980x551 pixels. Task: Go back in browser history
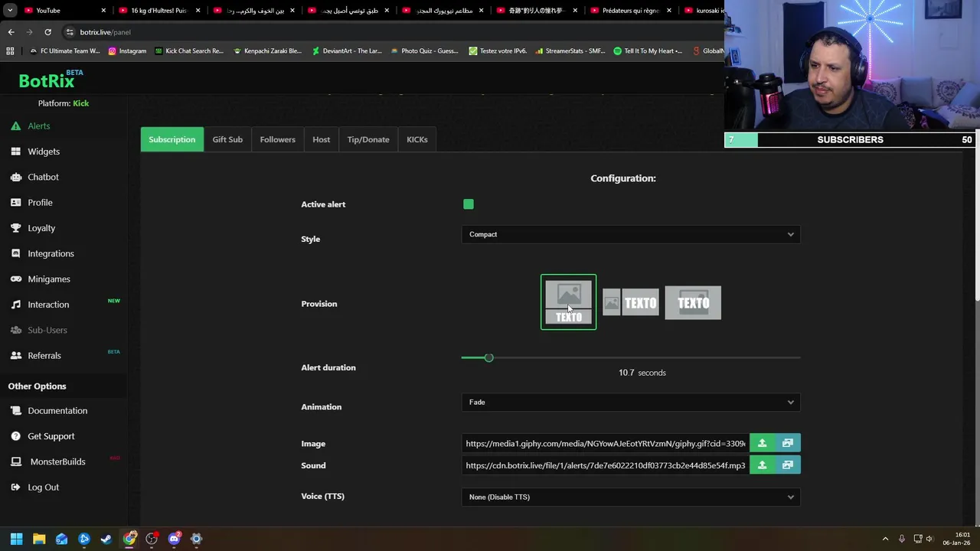point(11,32)
